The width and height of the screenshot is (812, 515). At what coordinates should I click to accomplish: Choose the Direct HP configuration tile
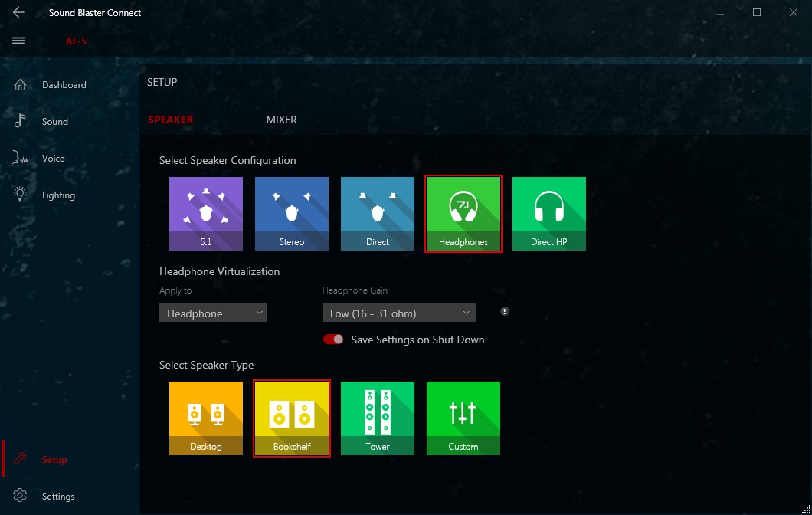tap(549, 214)
